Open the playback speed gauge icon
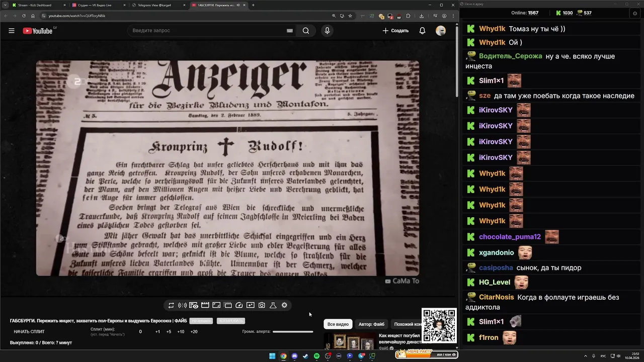The width and height of the screenshot is (644, 362). (x=239, y=305)
